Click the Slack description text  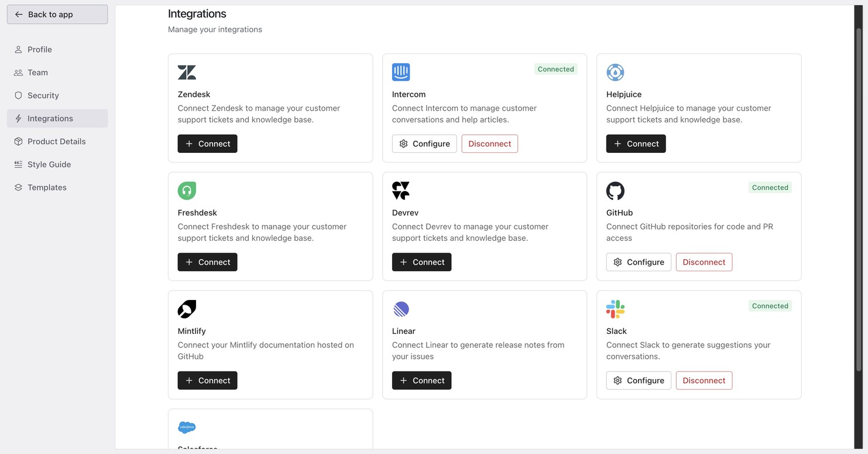pyautogui.click(x=688, y=350)
